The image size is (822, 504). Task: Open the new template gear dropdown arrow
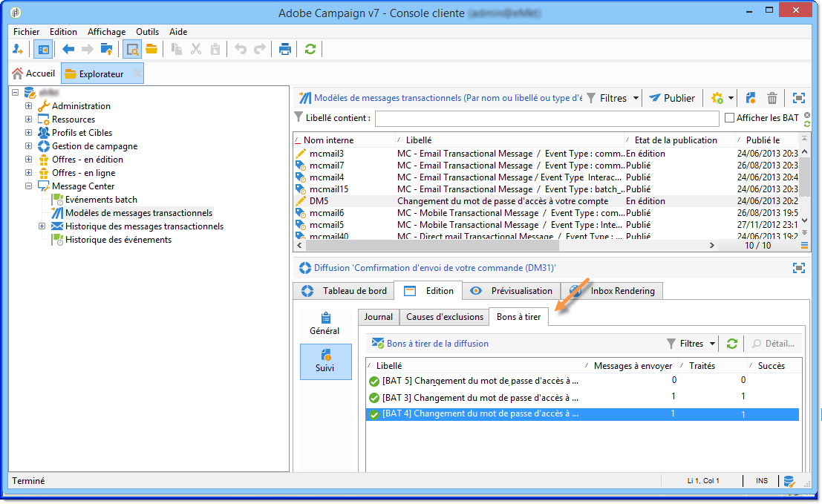click(731, 98)
